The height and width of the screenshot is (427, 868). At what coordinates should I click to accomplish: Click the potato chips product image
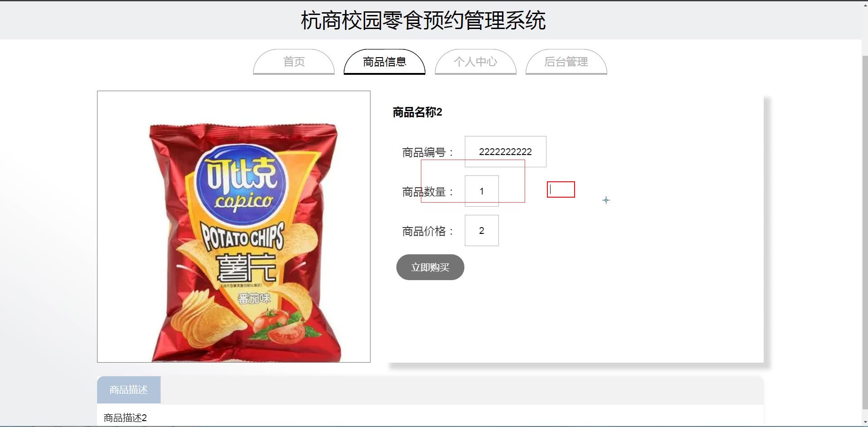click(234, 227)
